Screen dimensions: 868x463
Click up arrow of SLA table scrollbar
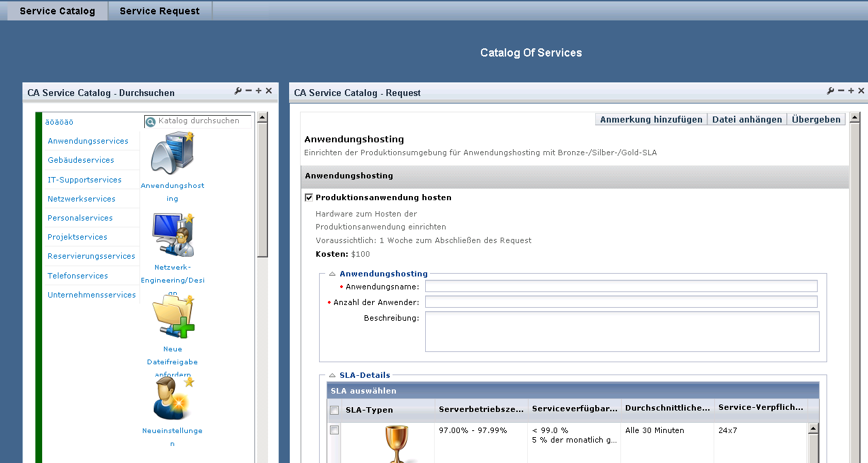click(813, 428)
